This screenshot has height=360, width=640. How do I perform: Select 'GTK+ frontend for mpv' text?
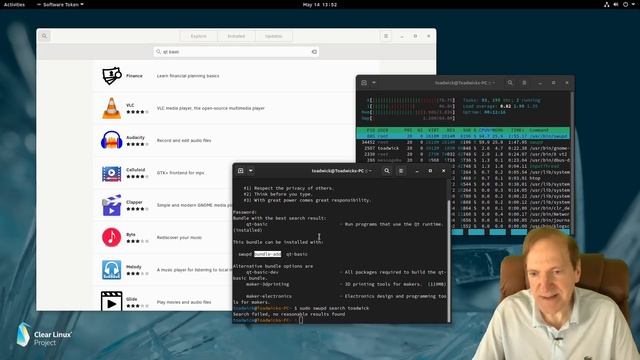pos(180,173)
